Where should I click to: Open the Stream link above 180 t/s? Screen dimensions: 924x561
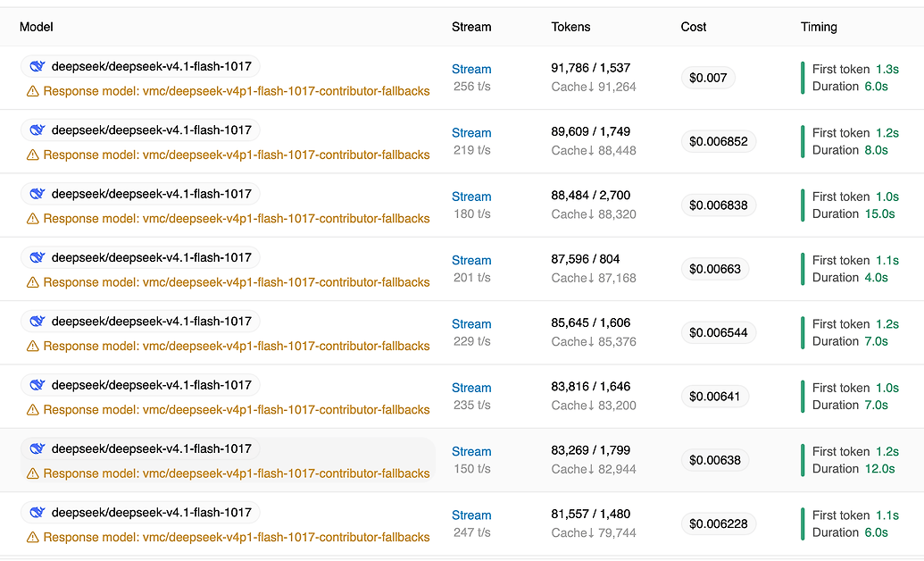pyautogui.click(x=471, y=197)
